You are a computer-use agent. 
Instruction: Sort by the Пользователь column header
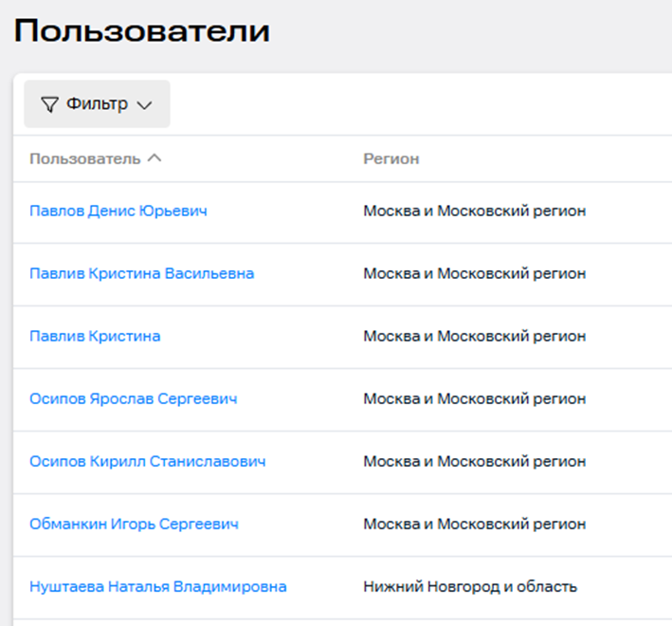pos(85,158)
